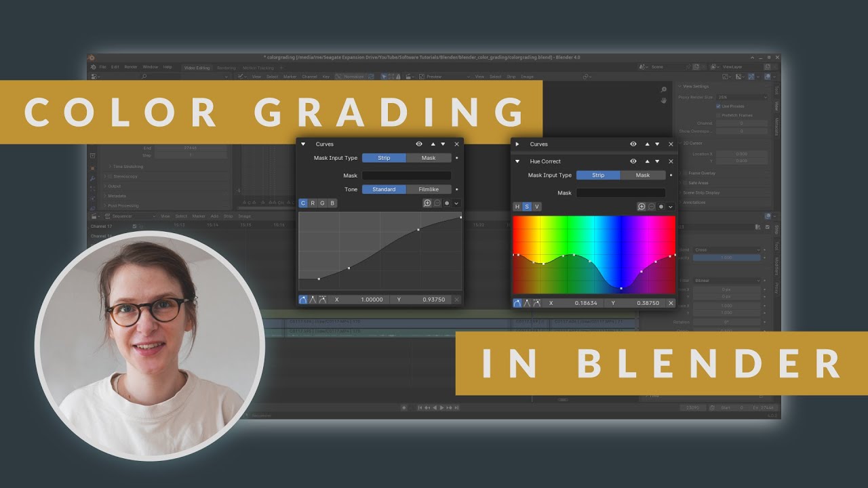Click clipping options dot in expanded Curves panel
This screenshot has height=488, width=868.
coord(447,203)
